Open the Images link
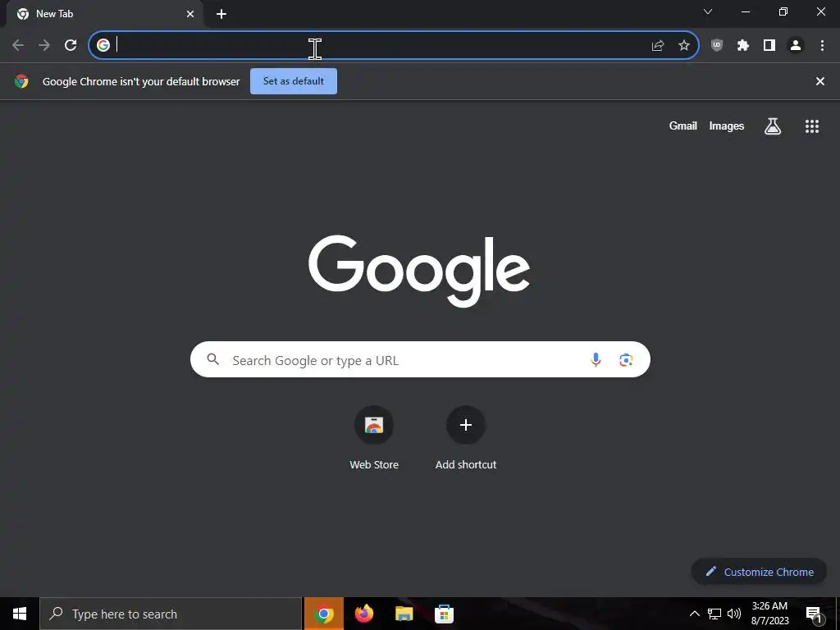 click(x=727, y=126)
